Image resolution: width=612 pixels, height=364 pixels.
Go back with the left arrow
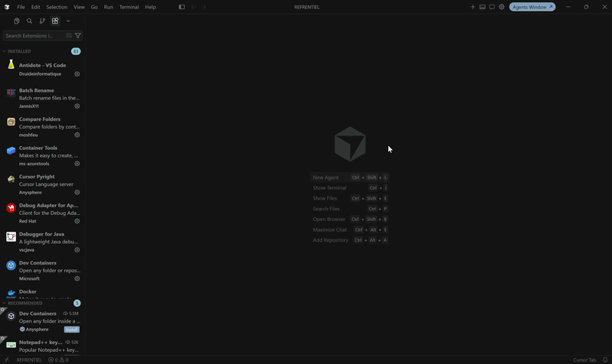point(194,7)
